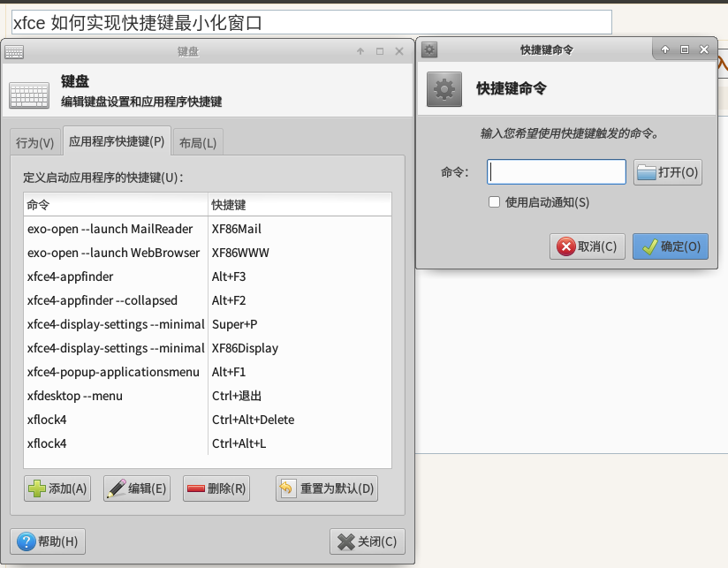728x568 pixels.
Task: Roll up the 快捷键命令 window with arrow icon
Action: click(665, 49)
